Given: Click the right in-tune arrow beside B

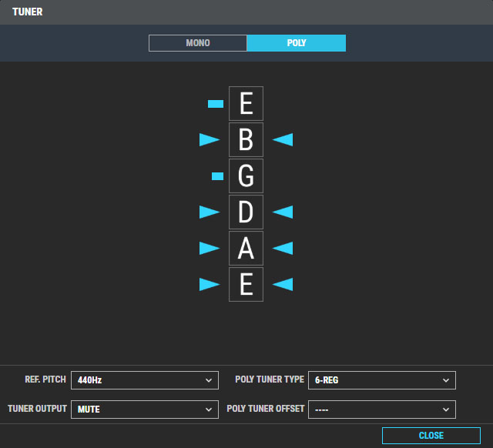Looking at the screenshot, I should click(283, 140).
